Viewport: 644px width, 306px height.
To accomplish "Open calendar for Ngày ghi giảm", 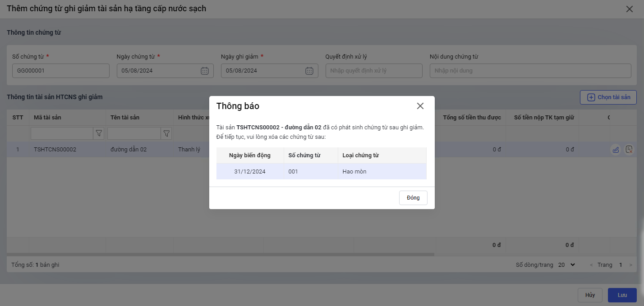I will [x=309, y=71].
